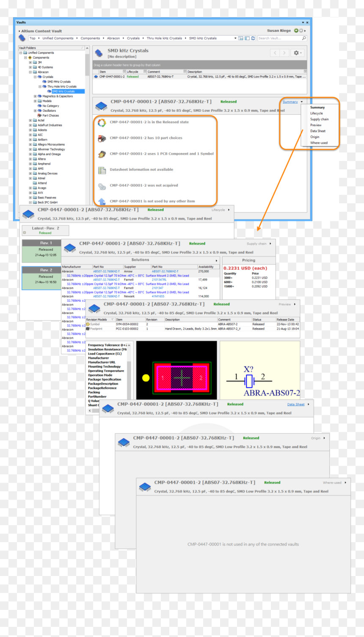
Task: Select Part Choices in the folder tree
Action: point(51,116)
